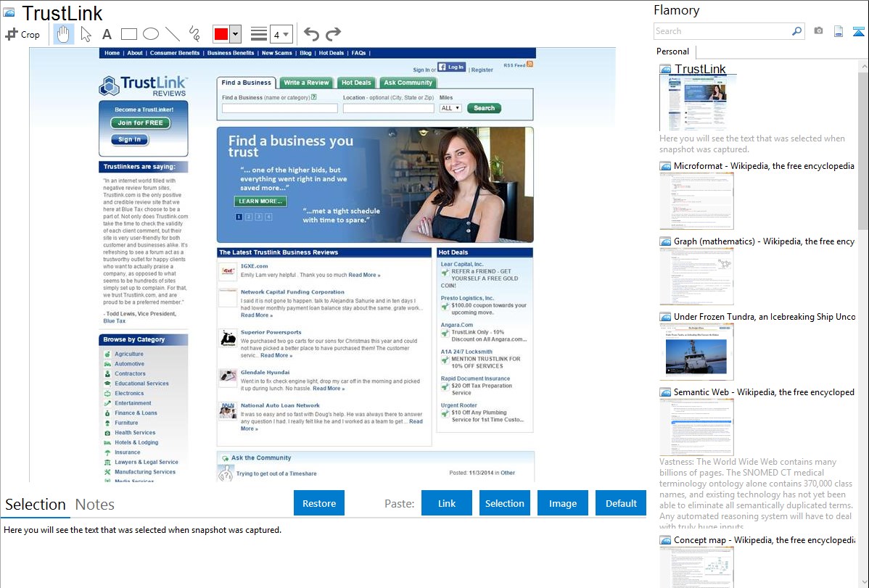Click the line thickness icon

tap(259, 34)
